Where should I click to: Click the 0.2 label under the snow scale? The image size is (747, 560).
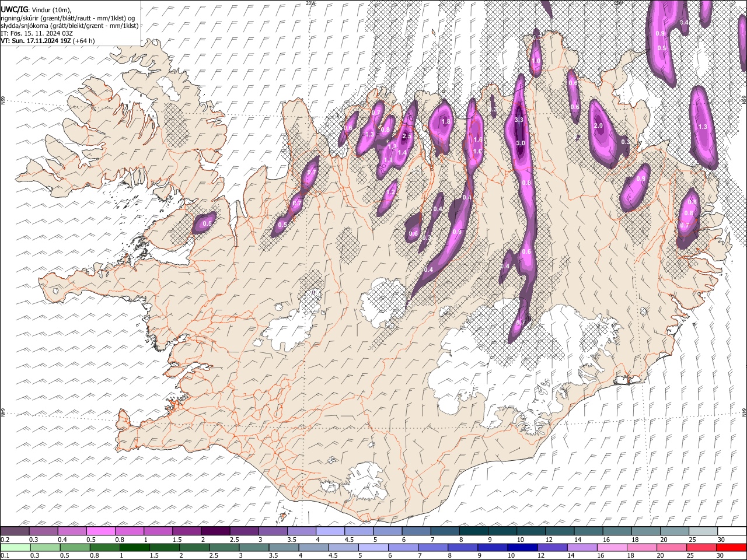[x=5, y=540]
